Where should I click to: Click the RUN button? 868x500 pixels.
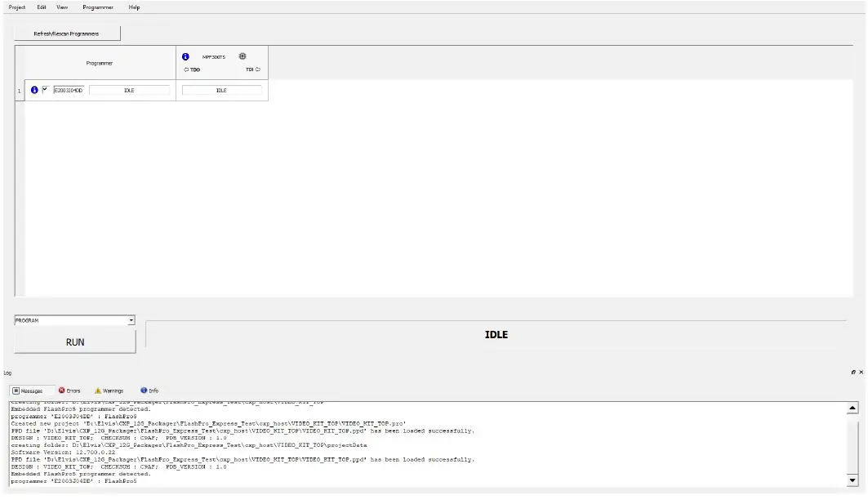(x=75, y=342)
